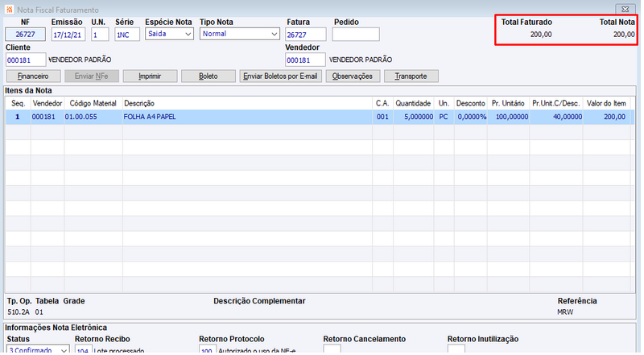Viewport: 644px width, 355px height.
Task: Click the greyed-out Enviar NFe button
Action: point(92,76)
